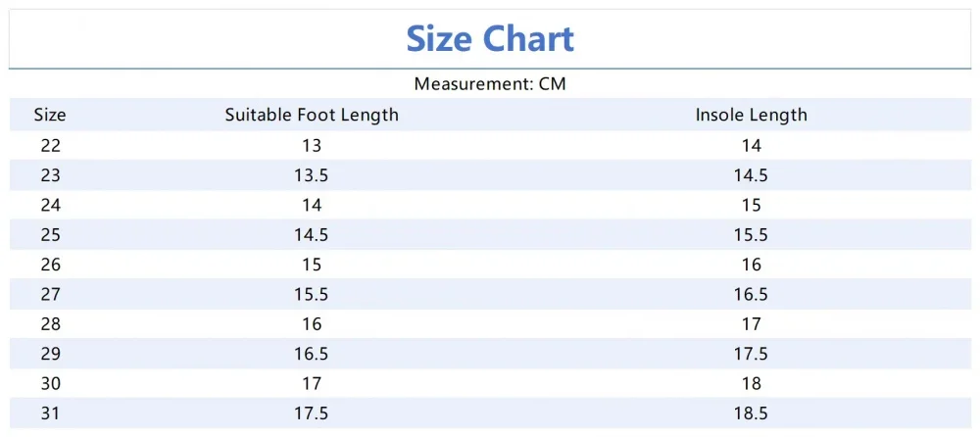Click foot length 13.5 for size 23
The image size is (980, 437).
(312, 175)
